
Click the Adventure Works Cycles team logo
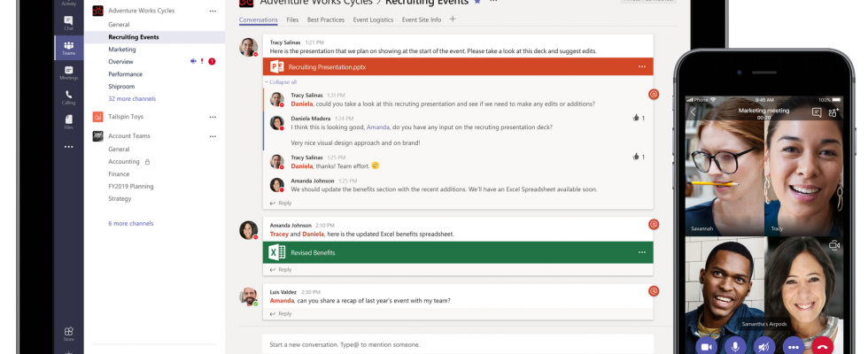pyautogui.click(x=98, y=11)
